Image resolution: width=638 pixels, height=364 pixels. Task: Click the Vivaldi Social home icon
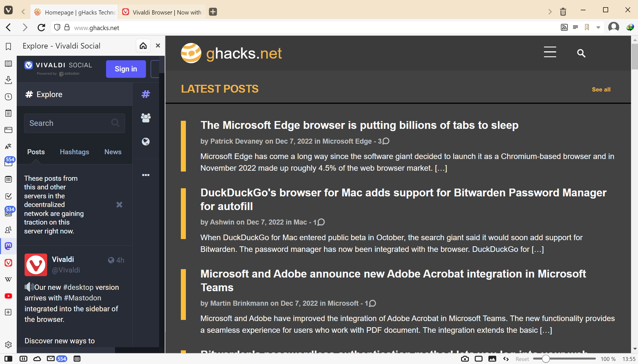143,45
